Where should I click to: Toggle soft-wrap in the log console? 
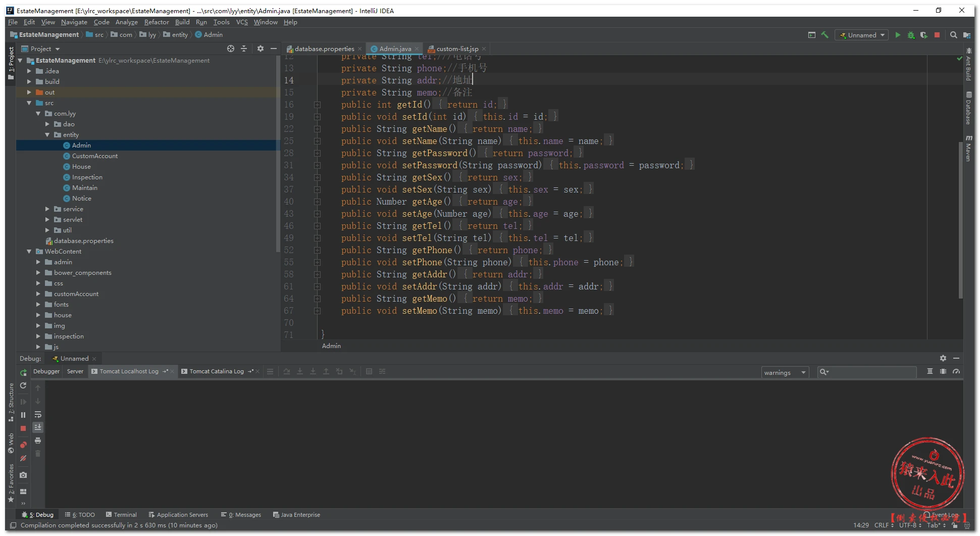click(38, 414)
